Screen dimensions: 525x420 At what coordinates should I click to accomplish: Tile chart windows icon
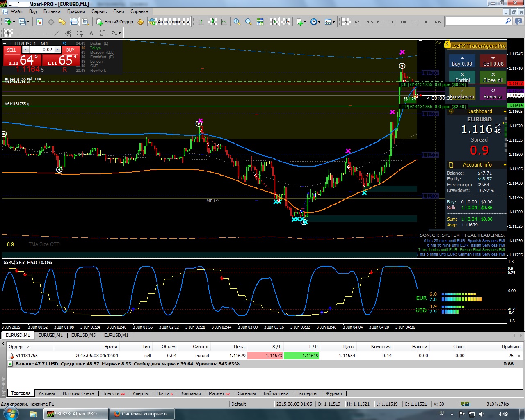tap(260, 22)
